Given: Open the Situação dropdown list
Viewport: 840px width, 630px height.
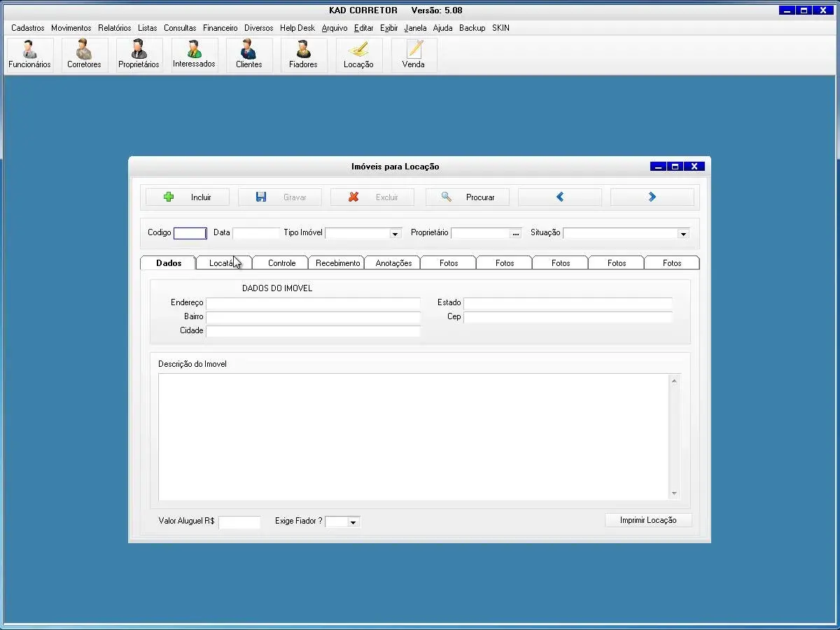Looking at the screenshot, I should pos(683,234).
